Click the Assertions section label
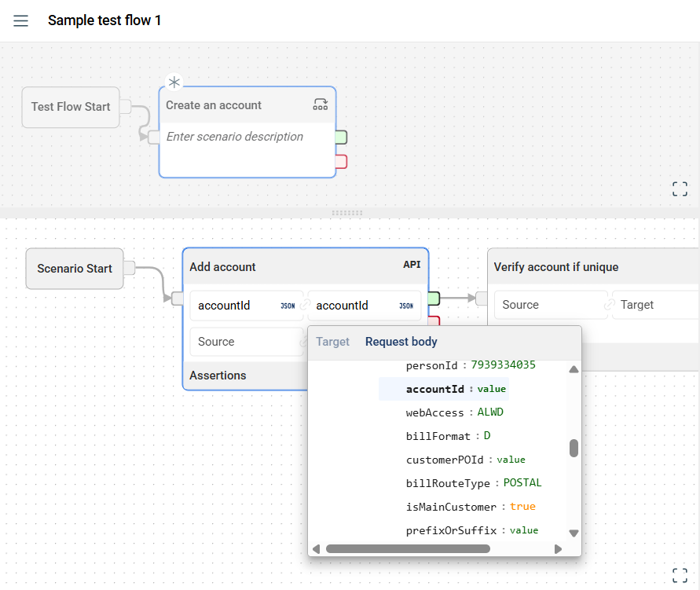Viewport: 700px width, 590px height. pyautogui.click(x=218, y=376)
